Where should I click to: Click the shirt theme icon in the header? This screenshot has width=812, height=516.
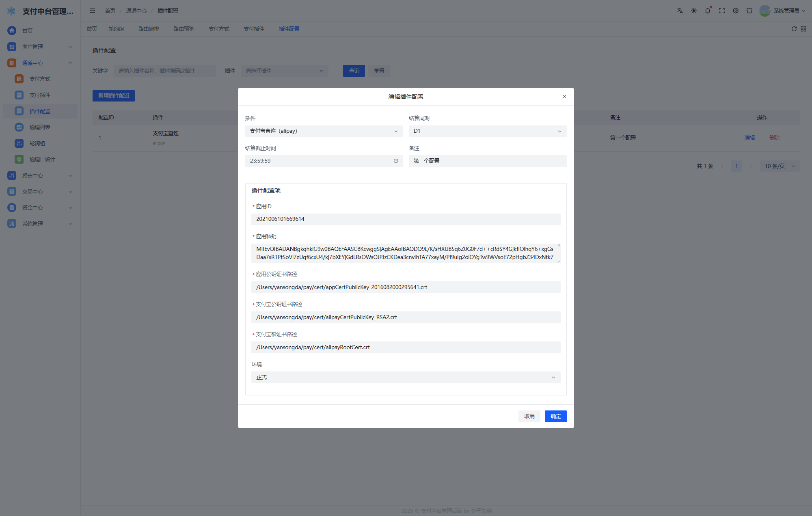pos(749,11)
